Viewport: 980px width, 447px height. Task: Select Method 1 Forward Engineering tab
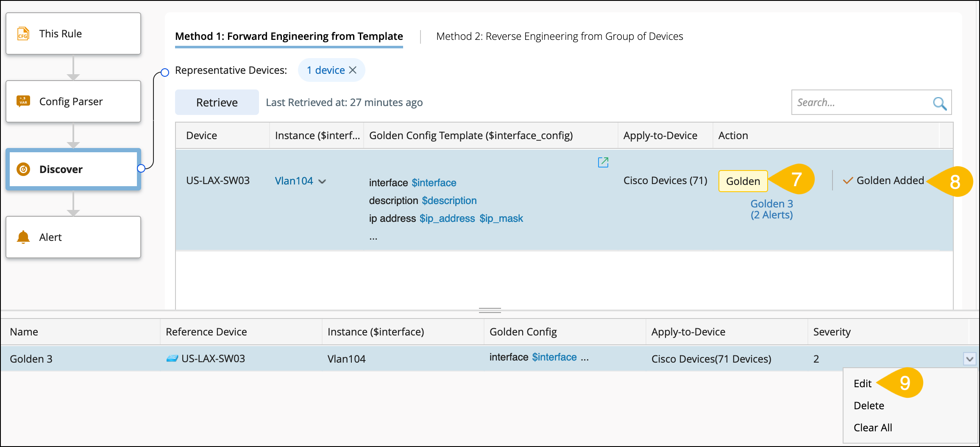[289, 36]
